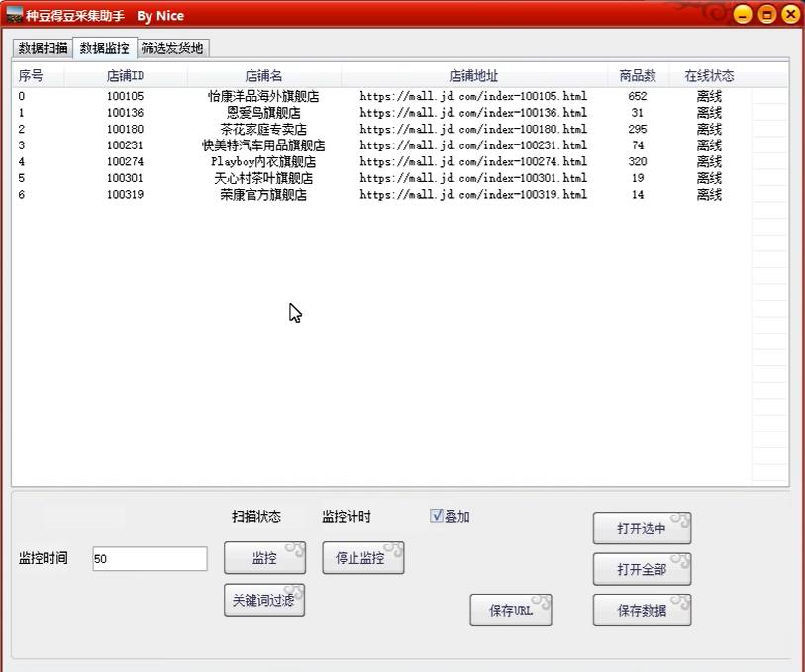This screenshot has height=672, width=805.
Task: Open the 关键词过滤 keyword filter
Action: [263, 600]
